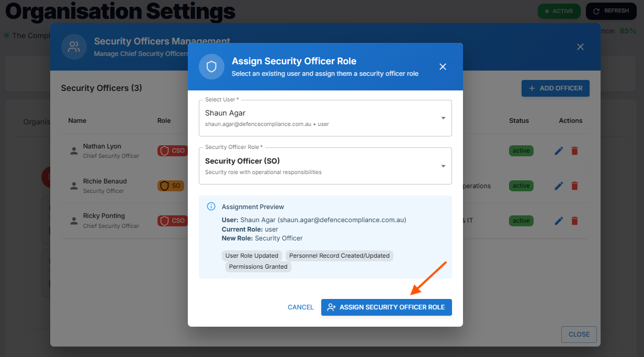
Task: Remove Ricky Ponting using trash icon
Action: click(x=574, y=221)
